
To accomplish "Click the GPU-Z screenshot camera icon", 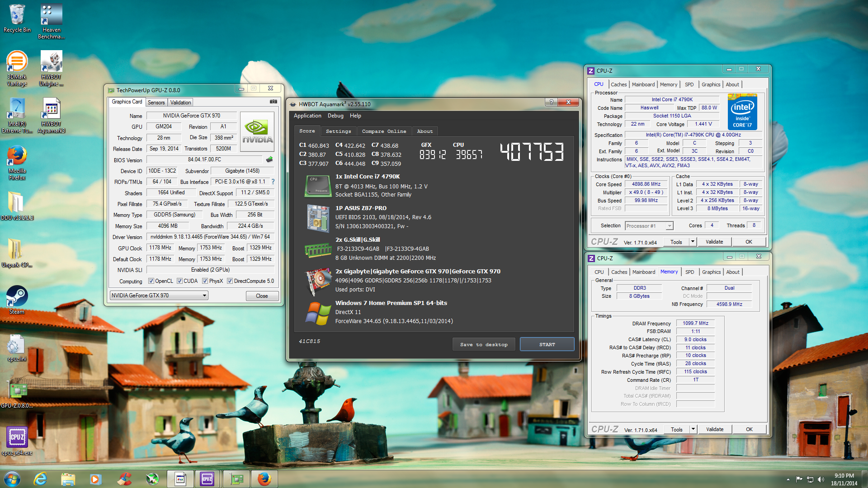I will point(273,102).
